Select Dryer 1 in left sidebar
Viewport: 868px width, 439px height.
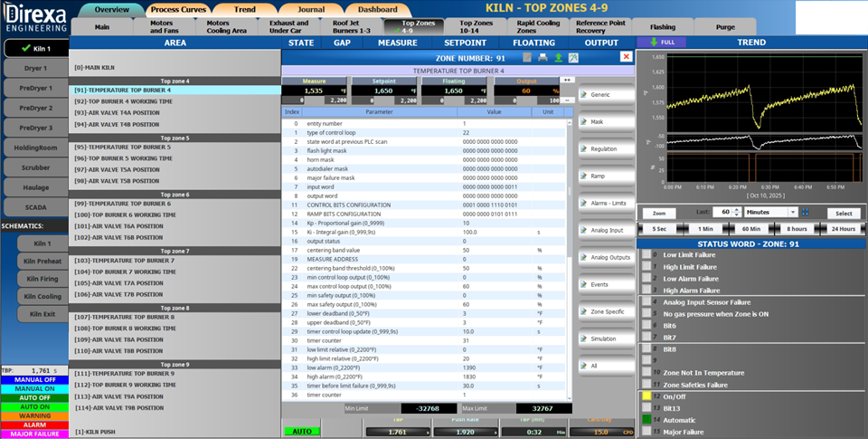click(36, 68)
